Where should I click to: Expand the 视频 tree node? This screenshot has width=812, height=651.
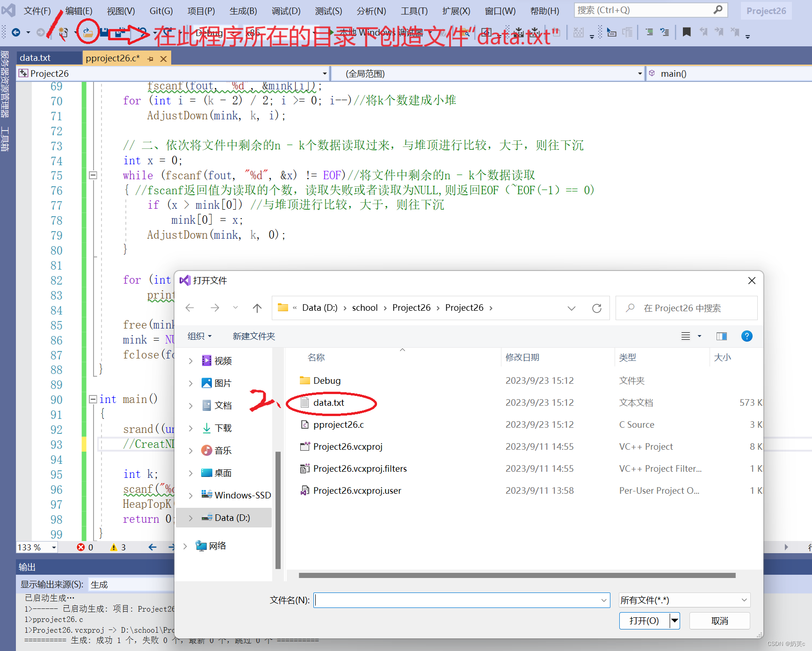(x=190, y=361)
